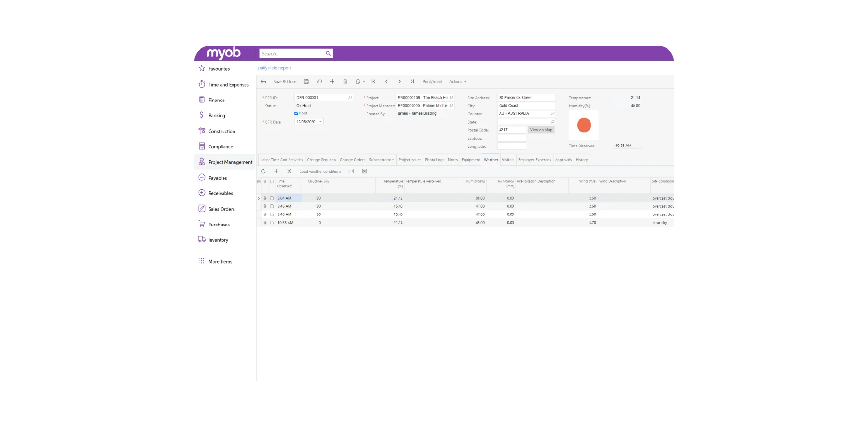Refresh the weather grid

[x=263, y=171]
